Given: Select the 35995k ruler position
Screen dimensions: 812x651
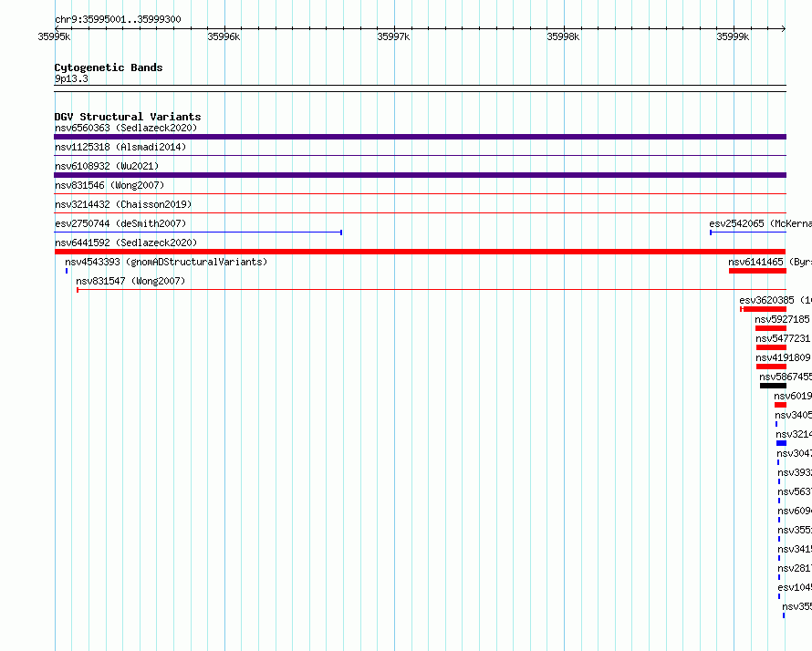Looking at the screenshot, I should pyautogui.click(x=54, y=36).
